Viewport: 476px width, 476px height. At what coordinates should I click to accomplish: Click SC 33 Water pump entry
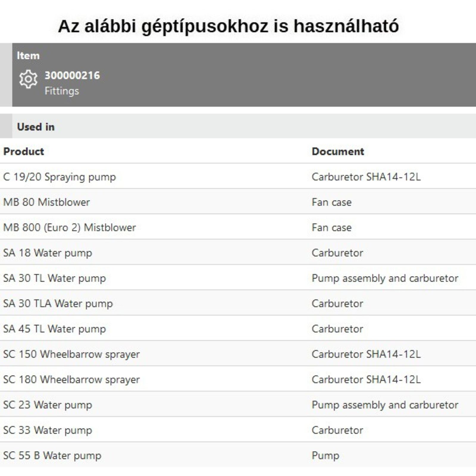click(x=48, y=430)
